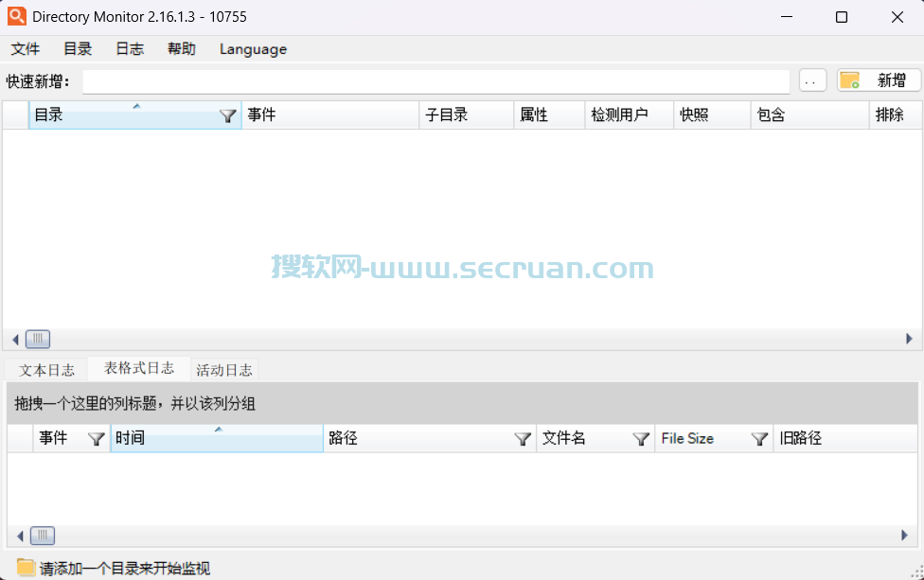
Task: Click the right scroll arrow of the directory table
Action: coord(909,339)
